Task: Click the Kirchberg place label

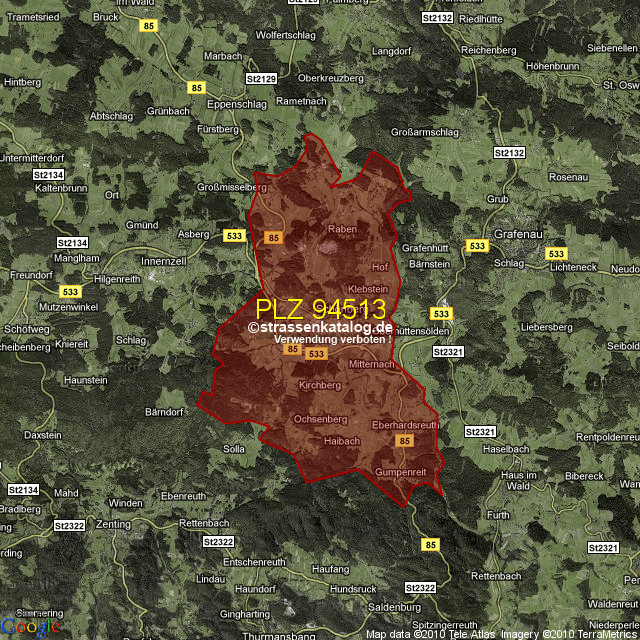Action: (x=320, y=385)
